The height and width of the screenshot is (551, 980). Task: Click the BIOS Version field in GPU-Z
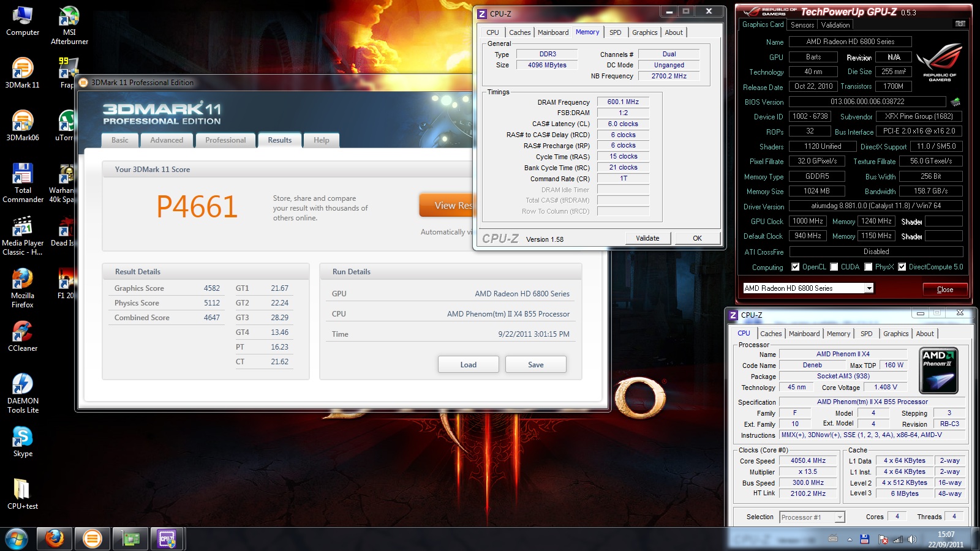(867, 102)
